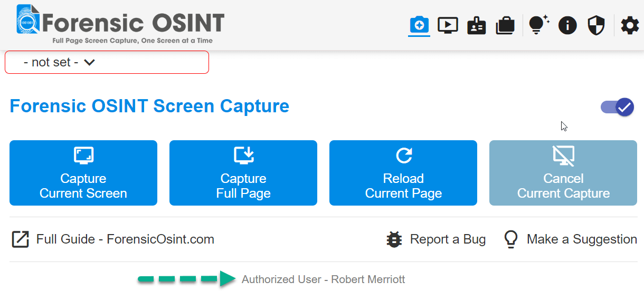Click Capture Current Screen button
The width and height of the screenshot is (644, 291).
click(83, 173)
